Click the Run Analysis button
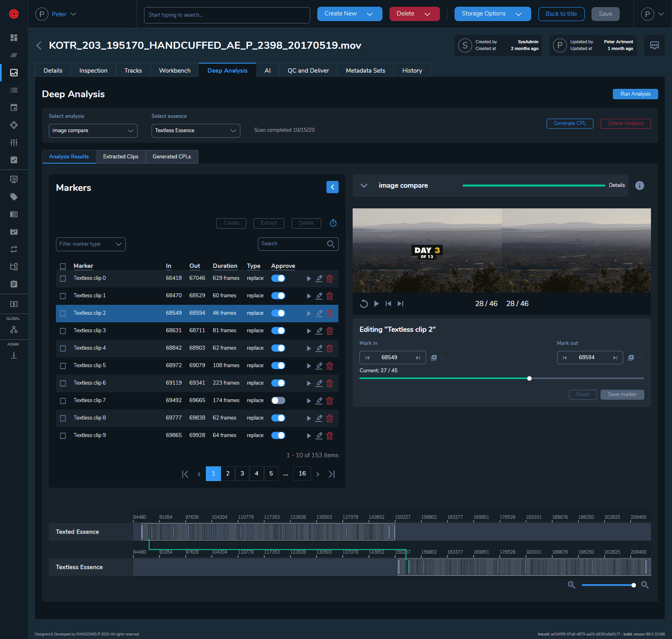Screen dimensions: 672x639 tap(635, 94)
